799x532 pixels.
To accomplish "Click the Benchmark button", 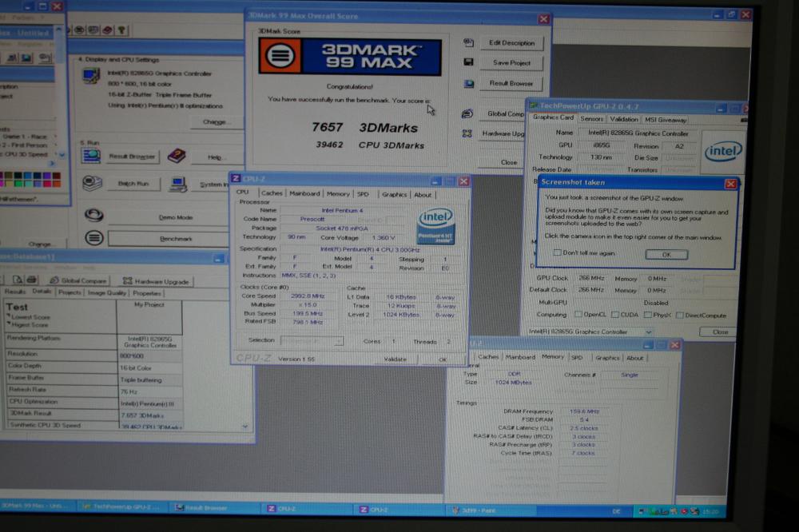I will click(170, 238).
